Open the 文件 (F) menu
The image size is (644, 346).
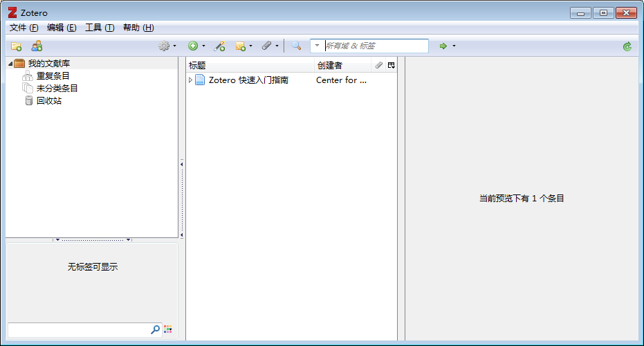pyautogui.click(x=24, y=28)
